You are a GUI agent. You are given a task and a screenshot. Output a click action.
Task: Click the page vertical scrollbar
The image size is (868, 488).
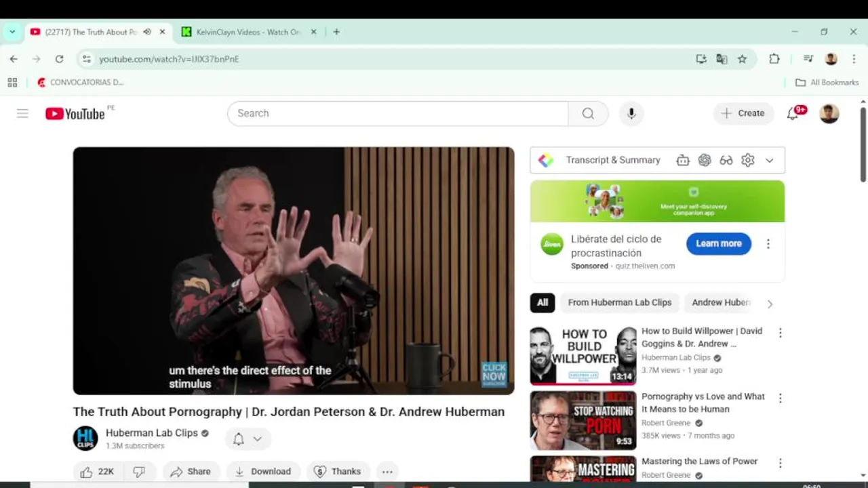pyautogui.click(x=863, y=144)
